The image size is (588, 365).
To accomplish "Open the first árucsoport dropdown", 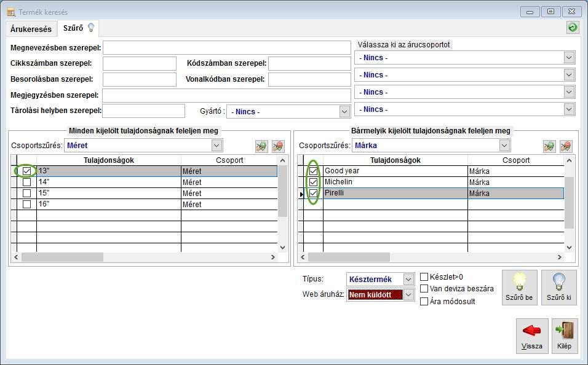I will pos(569,58).
